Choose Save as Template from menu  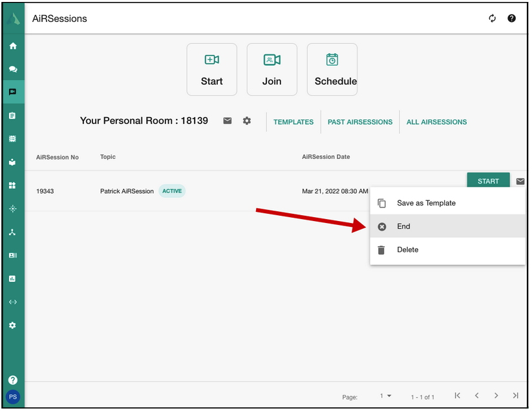tap(447, 203)
